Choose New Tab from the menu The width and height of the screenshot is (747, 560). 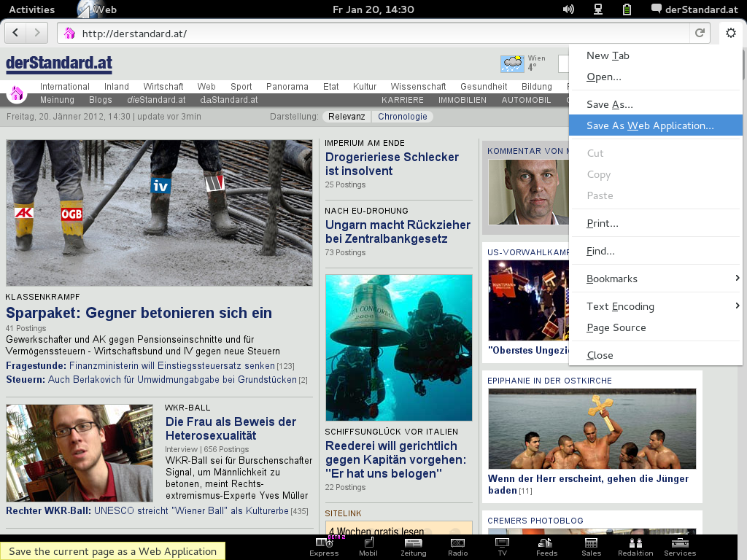coord(656,55)
